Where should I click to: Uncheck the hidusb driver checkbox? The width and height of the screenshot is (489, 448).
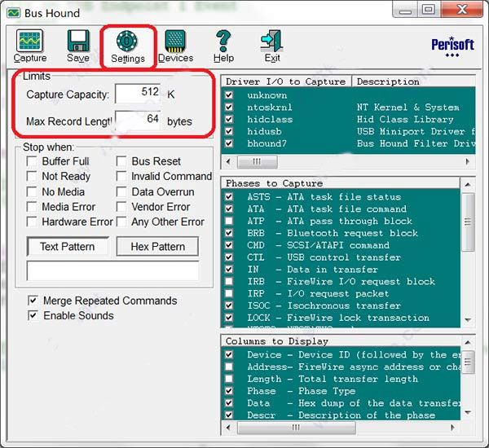point(231,132)
